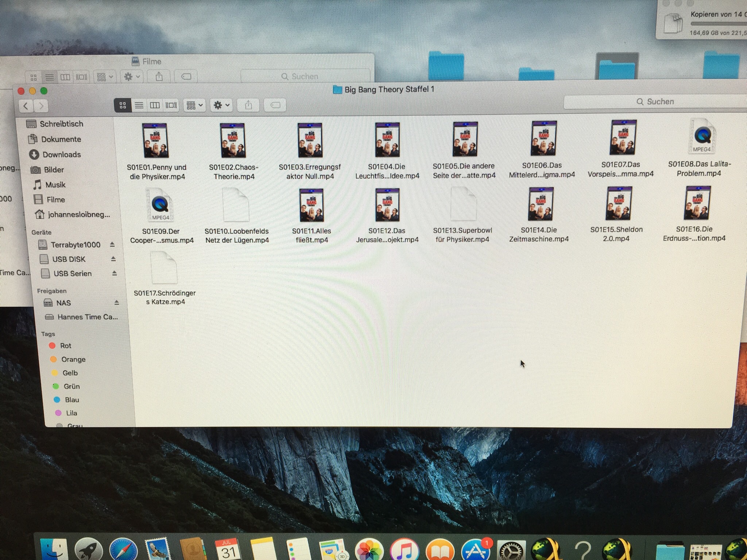747x560 pixels.
Task: Select USB DISK in sidebar
Action: 62,259
